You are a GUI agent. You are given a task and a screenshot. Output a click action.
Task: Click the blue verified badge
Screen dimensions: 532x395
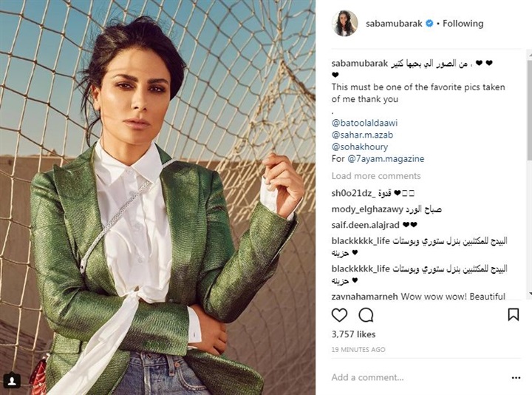coord(429,24)
